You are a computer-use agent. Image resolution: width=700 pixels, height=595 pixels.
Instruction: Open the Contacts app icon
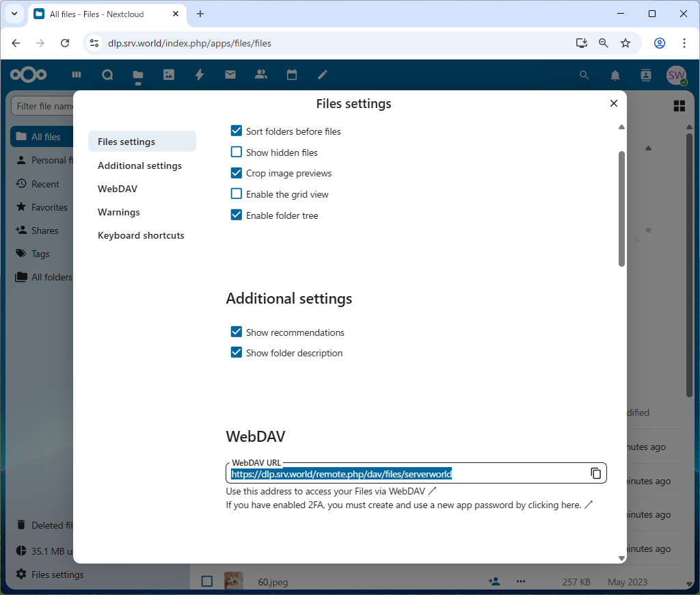tap(260, 75)
